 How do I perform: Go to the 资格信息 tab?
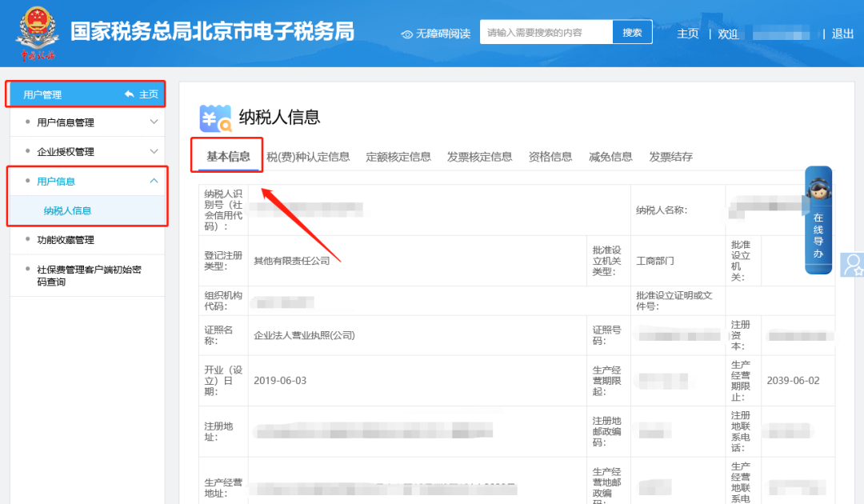point(550,157)
